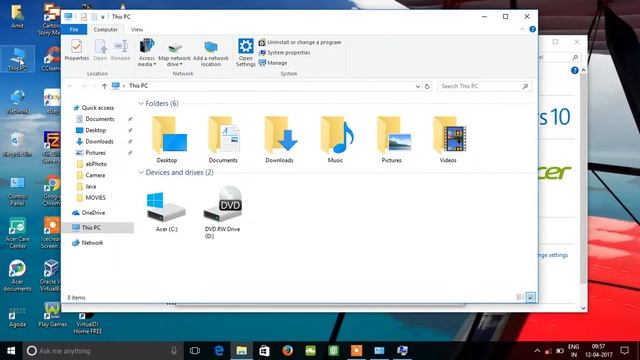Collapse the Folders (6) group
The height and width of the screenshot is (360, 640).
141,104
